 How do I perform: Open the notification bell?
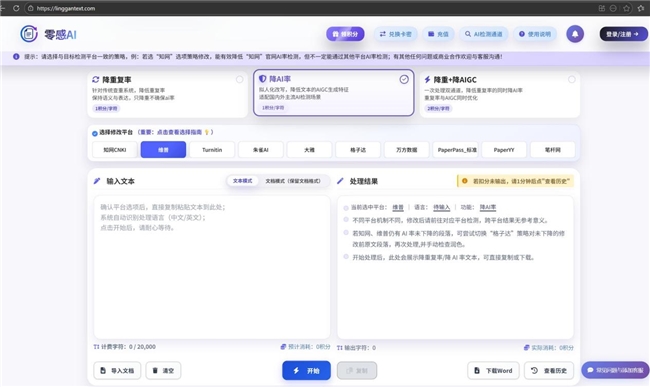click(x=575, y=34)
